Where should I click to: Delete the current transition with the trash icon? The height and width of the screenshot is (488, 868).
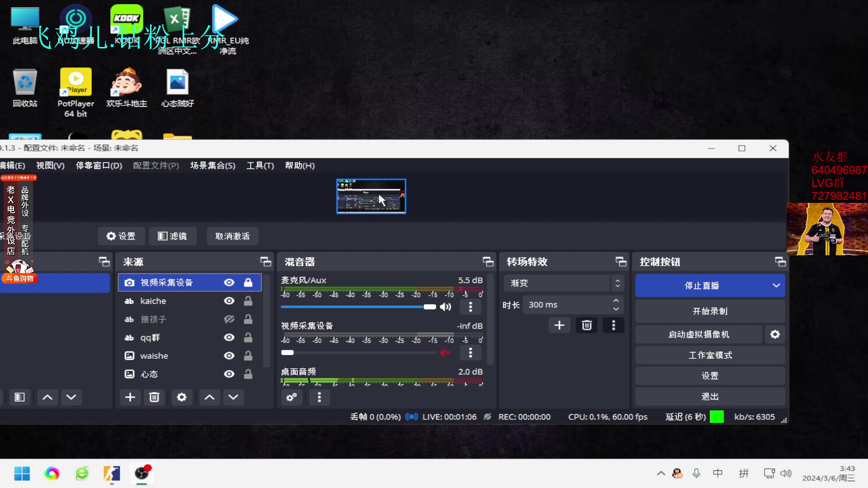click(x=586, y=325)
